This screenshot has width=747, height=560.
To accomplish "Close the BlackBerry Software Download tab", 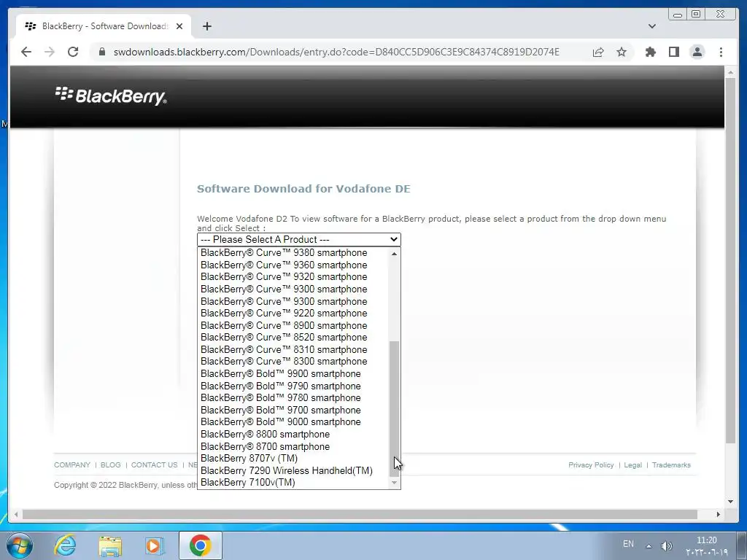I will click(x=179, y=26).
